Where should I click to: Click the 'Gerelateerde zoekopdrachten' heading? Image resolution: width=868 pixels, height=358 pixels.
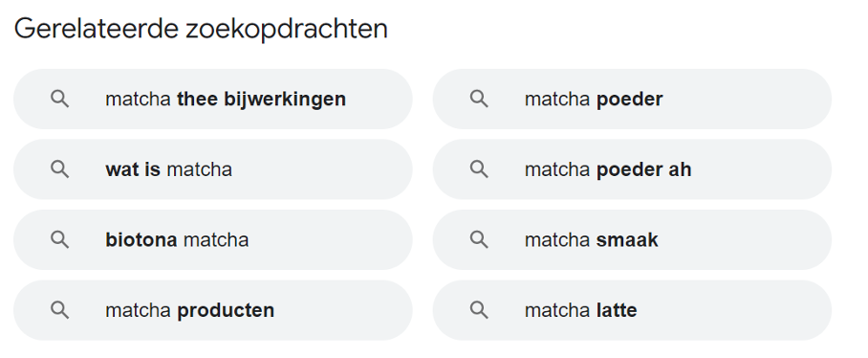(201, 29)
